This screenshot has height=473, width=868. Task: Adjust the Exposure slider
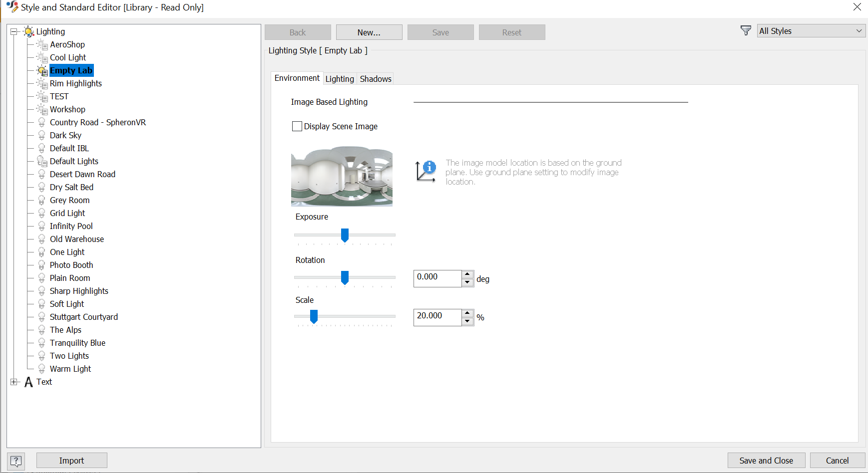pyautogui.click(x=345, y=235)
